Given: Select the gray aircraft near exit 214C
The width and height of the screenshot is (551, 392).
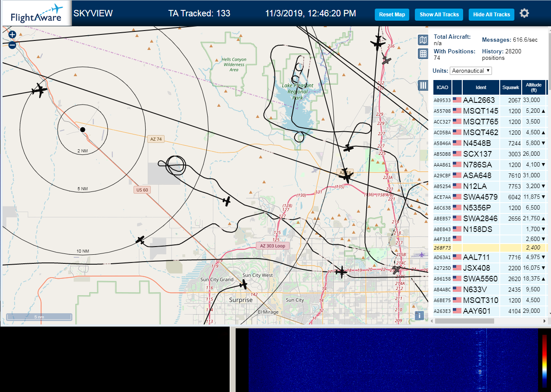Looking at the screenshot, I should (x=396, y=270).
